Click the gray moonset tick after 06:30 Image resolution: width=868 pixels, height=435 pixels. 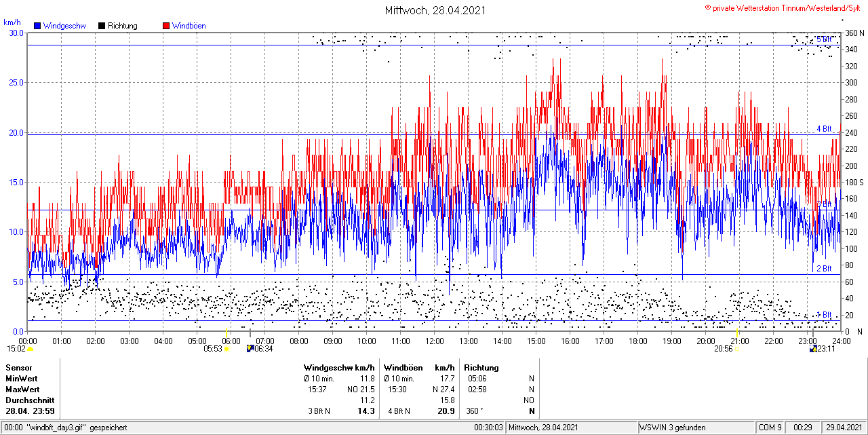[250, 333]
